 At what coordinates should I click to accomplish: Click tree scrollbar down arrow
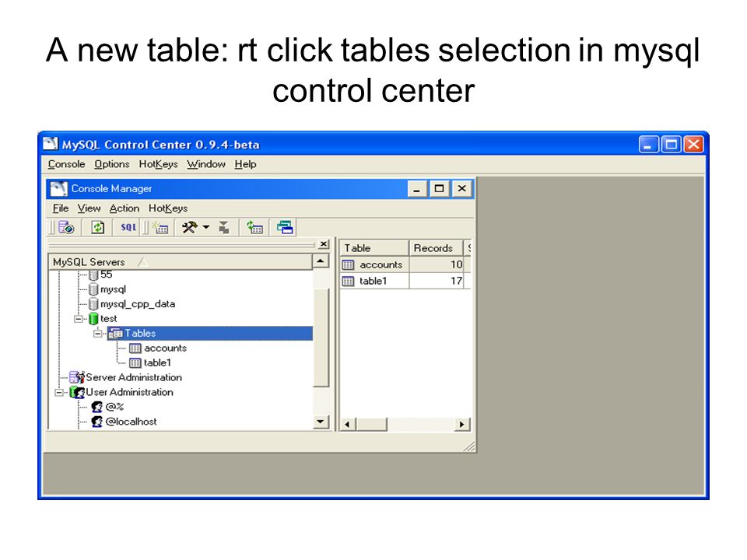(321, 422)
